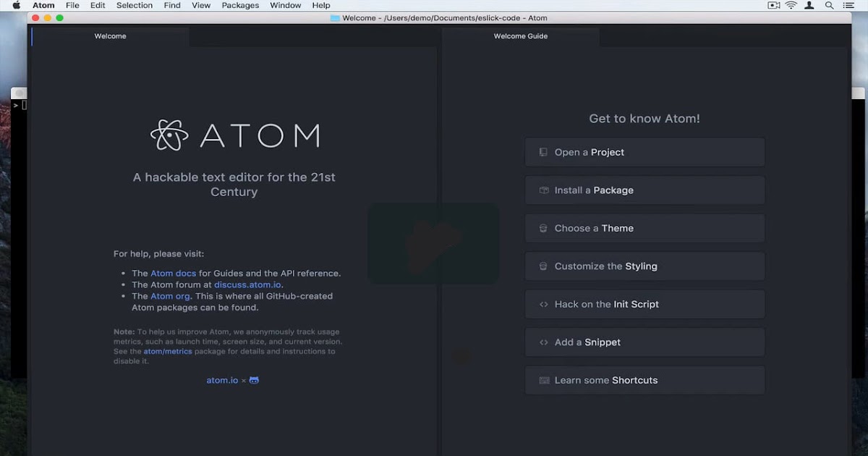Click the styling icon on Customize the Styling
The height and width of the screenshot is (456, 868).
[542, 266]
